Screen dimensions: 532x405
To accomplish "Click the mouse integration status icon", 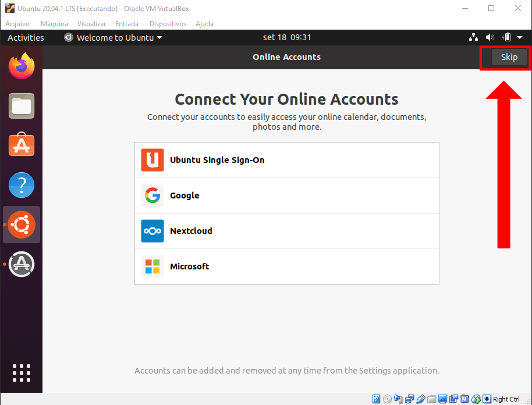I will click(476, 399).
